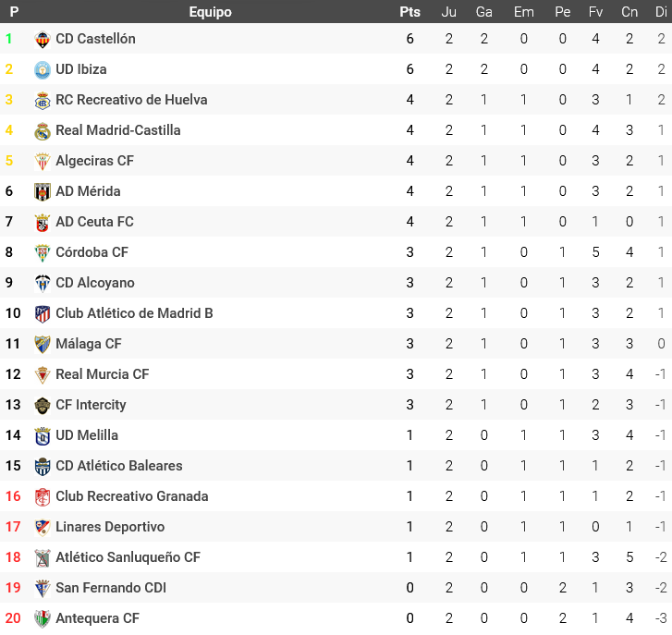Click the Real Madrid-Castilla crest icon
Image resolution: width=672 pixels, height=635 pixels.
coord(43,130)
